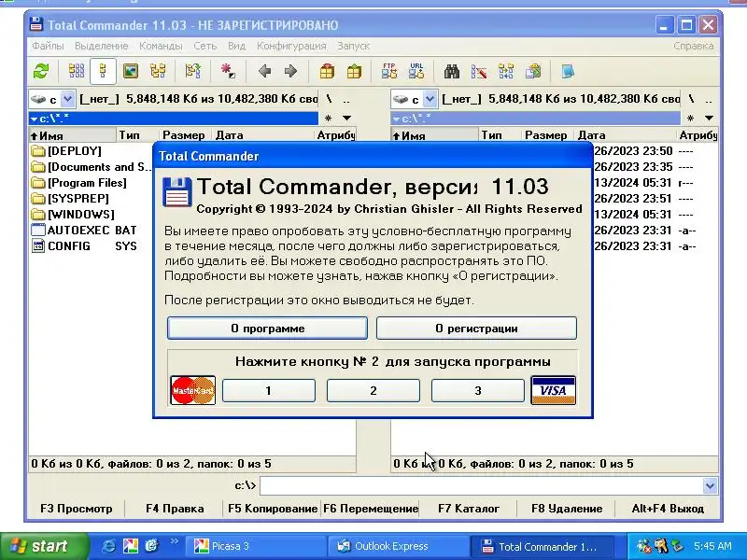Open Search with the binoculars icon
Viewport: 747px width, 560px height.
pos(452,72)
